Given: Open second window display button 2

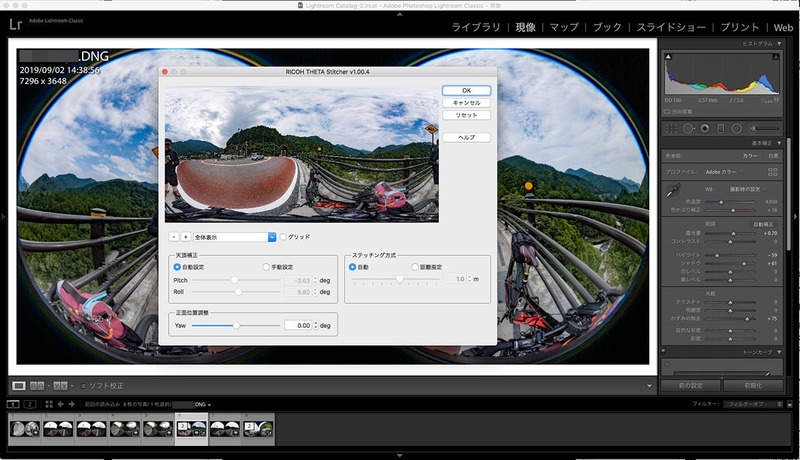Looking at the screenshot, I should click(30, 404).
